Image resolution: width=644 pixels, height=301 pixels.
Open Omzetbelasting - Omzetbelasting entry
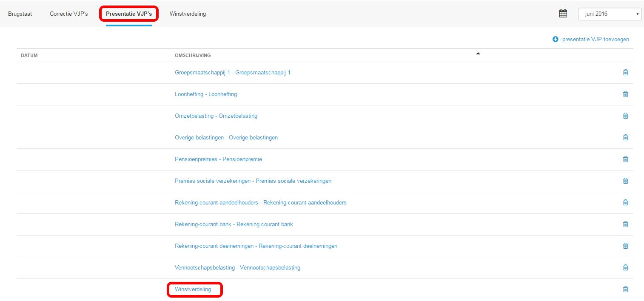click(216, 116)
